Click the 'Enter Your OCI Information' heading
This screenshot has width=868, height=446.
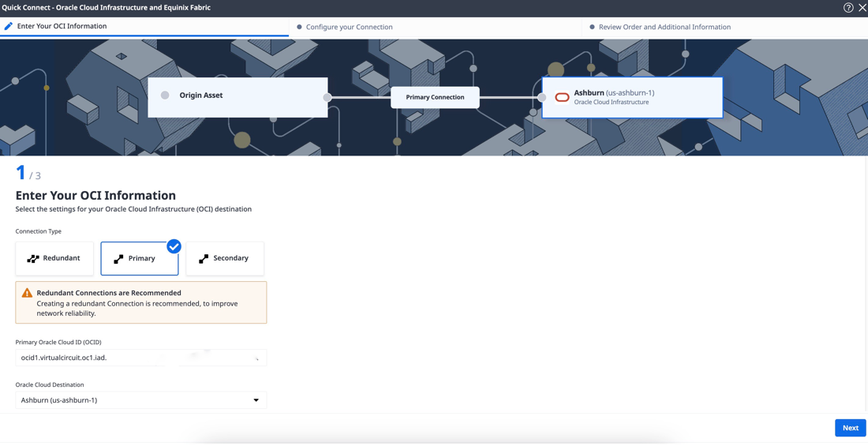pyautogui.click(x=95, y=196)
